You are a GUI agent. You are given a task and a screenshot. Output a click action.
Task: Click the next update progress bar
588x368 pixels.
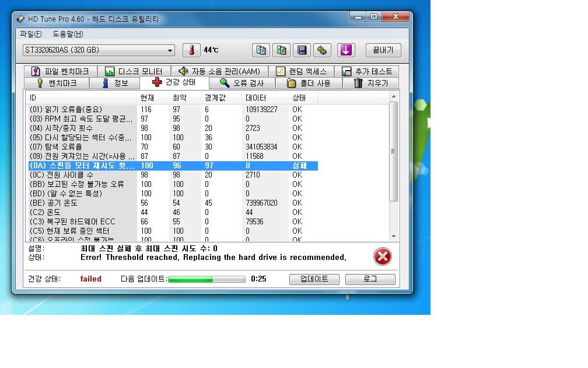click(x=206, y=279)
